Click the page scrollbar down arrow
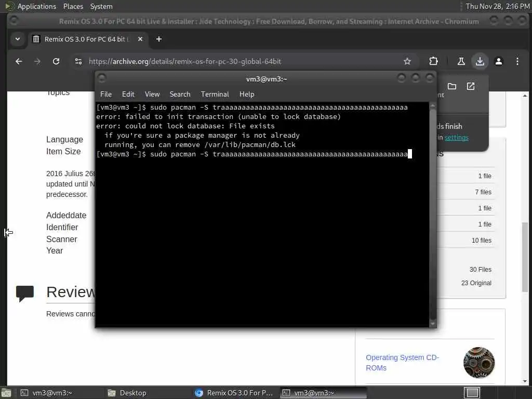The image size is (532, 399). [x=525, y=381]
